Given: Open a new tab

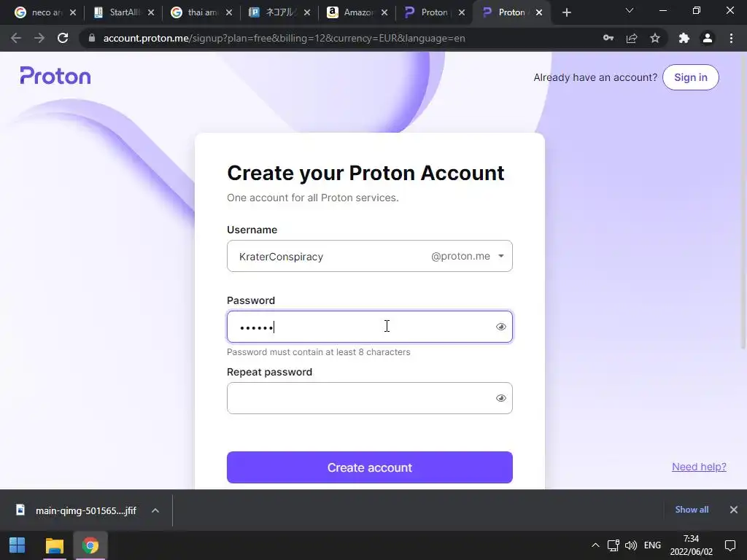Looking at the screenshot, I should tap(566, 12).
